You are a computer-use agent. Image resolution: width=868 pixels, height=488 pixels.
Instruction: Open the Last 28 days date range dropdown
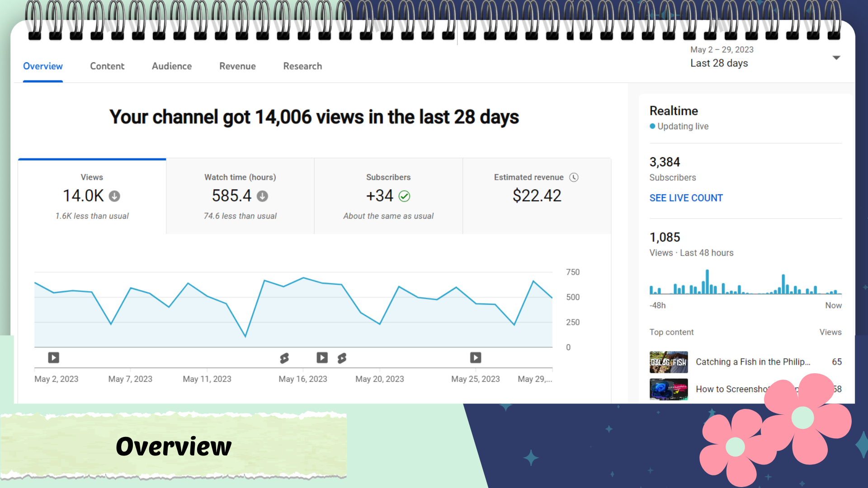pos(719,63)
